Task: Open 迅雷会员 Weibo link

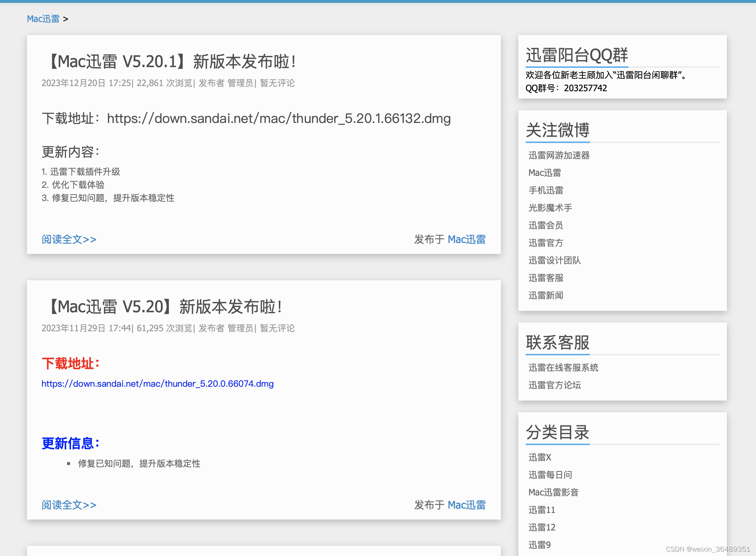Action: [546, 225]
